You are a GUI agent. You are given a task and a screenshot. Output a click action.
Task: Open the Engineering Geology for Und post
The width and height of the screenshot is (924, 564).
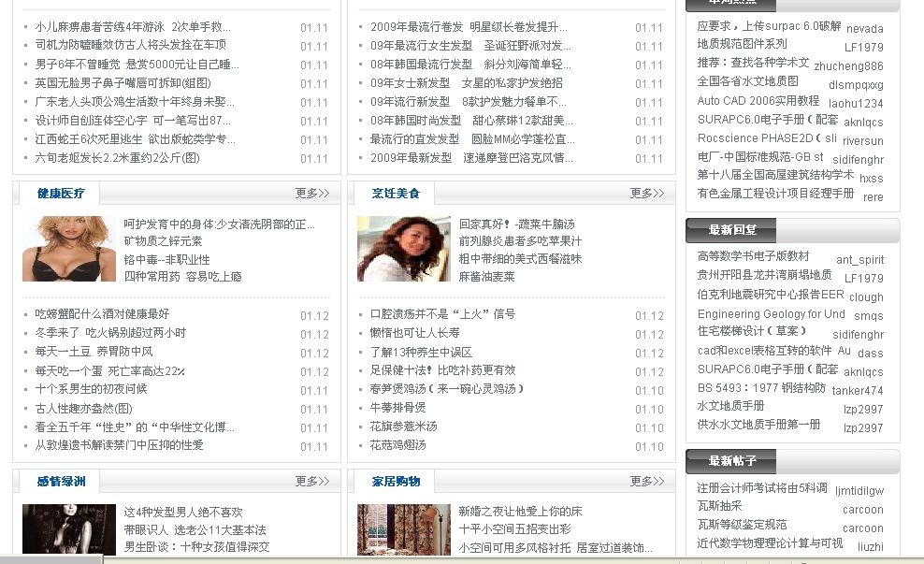(x=771, y=314)
